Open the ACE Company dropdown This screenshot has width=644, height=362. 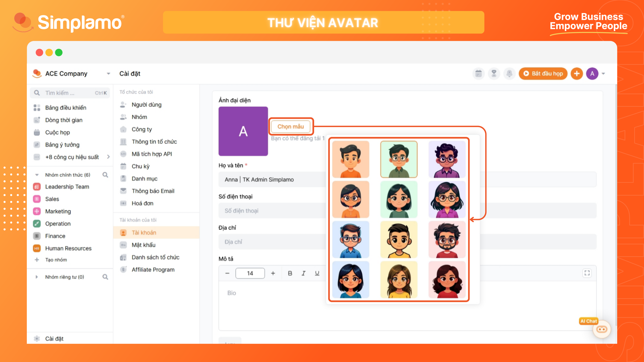(x=108, y=74)
